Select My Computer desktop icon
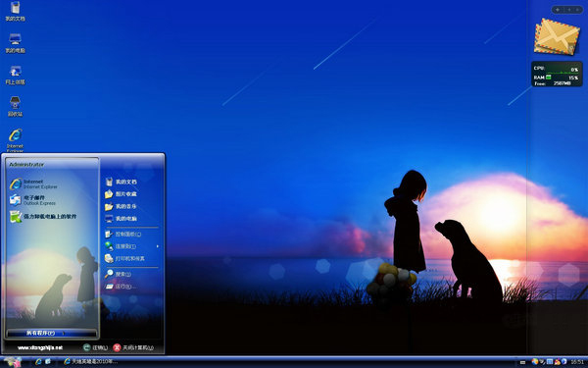Screen dimensions: 588x368 [15, 43]
